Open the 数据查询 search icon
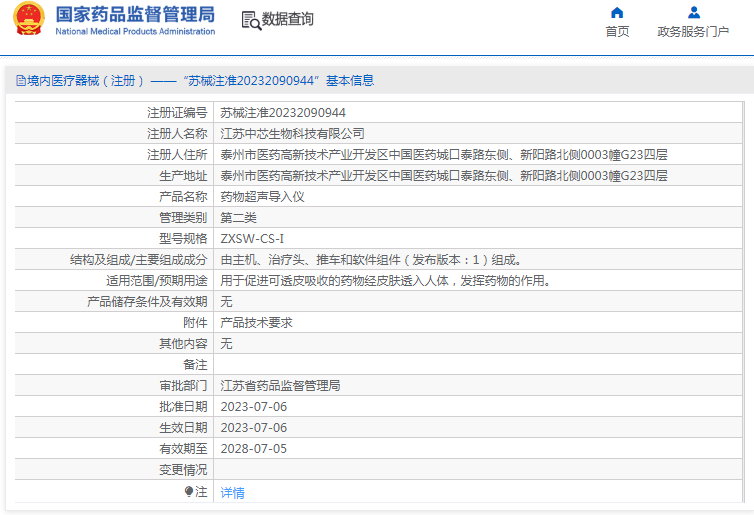The height and width of the screenshot is (515, 754). (251, 20)
